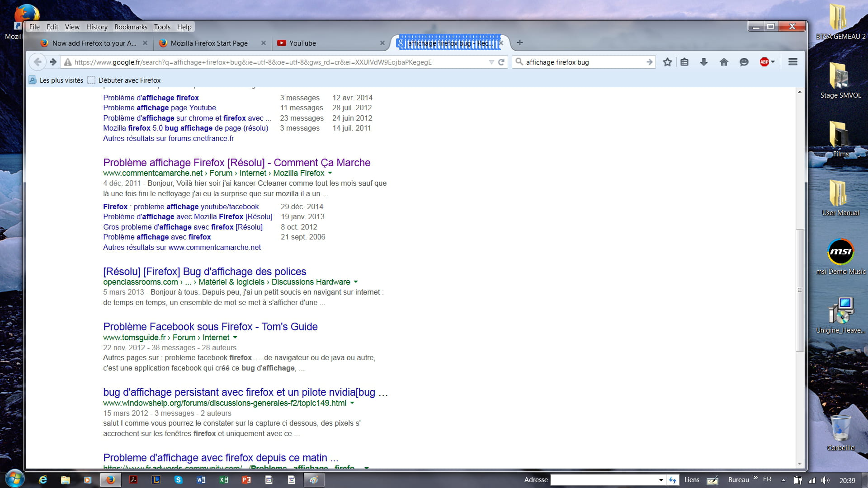Open Windows Media Player from the taskbar
This screenshot has width=868, height=488.
coord(88,480)
